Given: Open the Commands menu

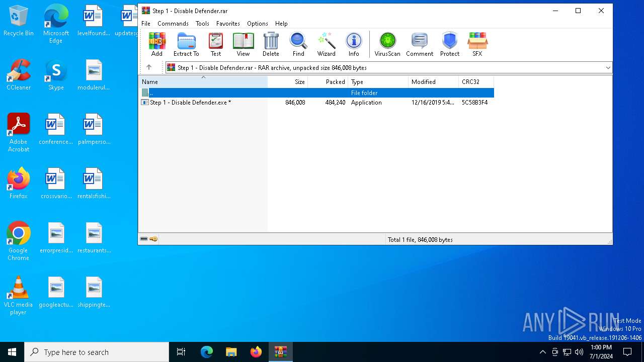Looking at the screenshot, I should coord(173,24).
